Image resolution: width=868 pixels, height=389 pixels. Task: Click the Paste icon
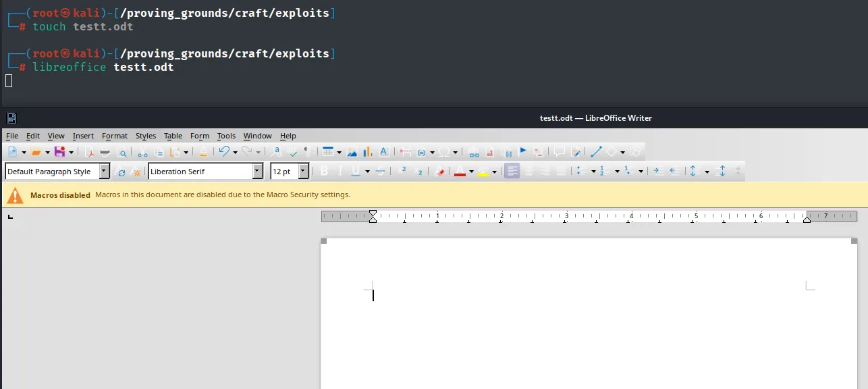click(175, 152)
